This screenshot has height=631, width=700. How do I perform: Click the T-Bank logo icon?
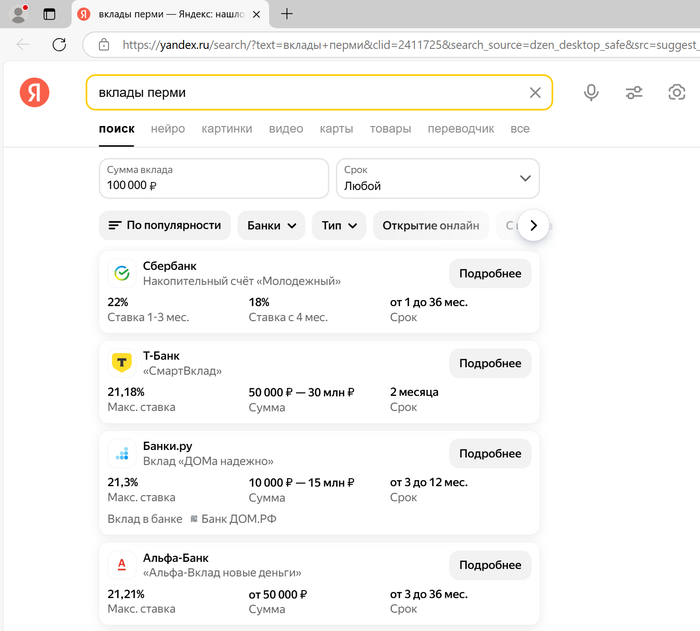pos(122,363)
